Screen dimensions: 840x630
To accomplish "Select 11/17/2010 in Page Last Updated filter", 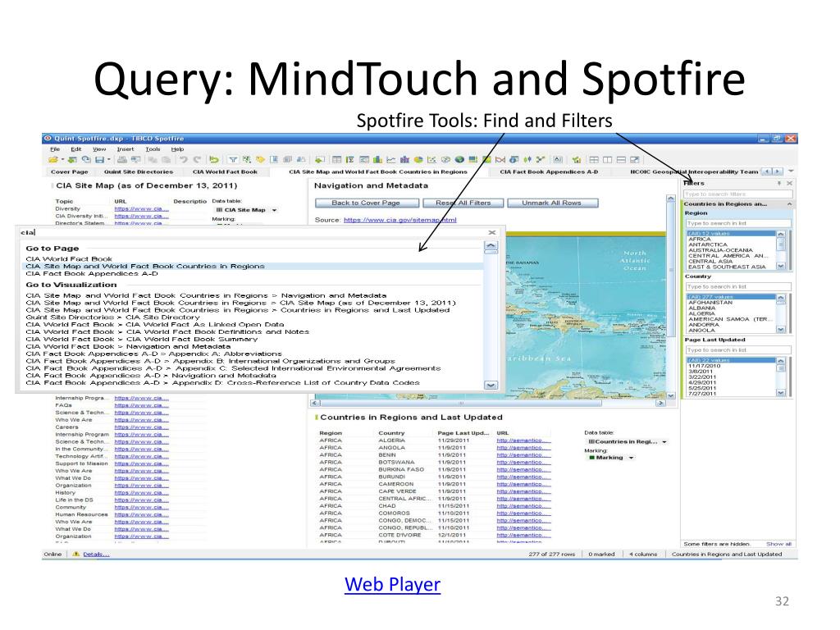I will click(x=705, y=366).
